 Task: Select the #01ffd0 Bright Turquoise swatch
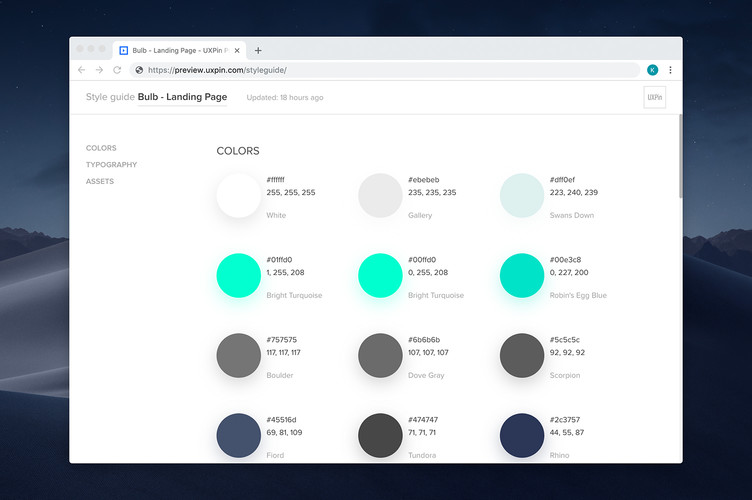point(238,276)
